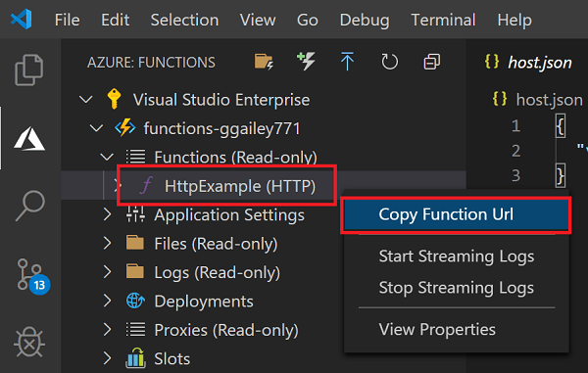Collapse the Visual Studio Enterprise subscription node
588x373 pixels.
click(86, 100)
